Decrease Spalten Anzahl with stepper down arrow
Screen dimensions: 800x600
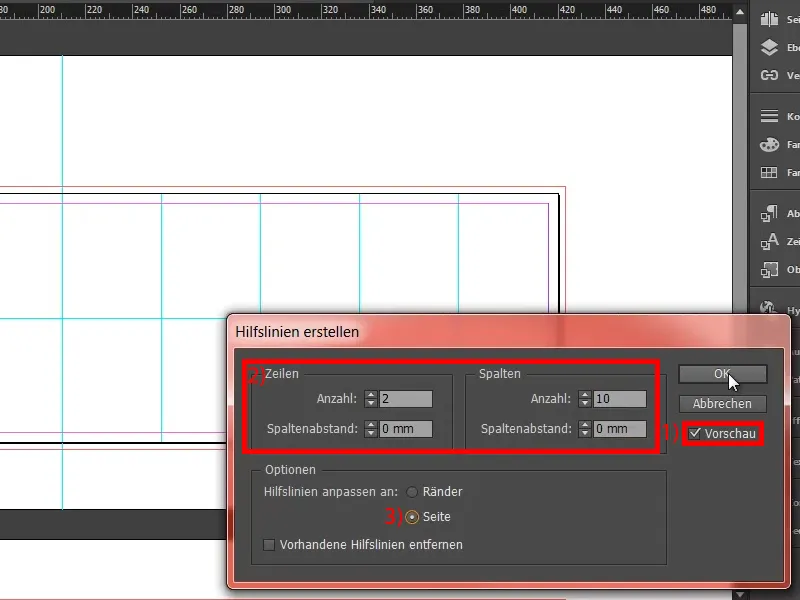point(585,403)
